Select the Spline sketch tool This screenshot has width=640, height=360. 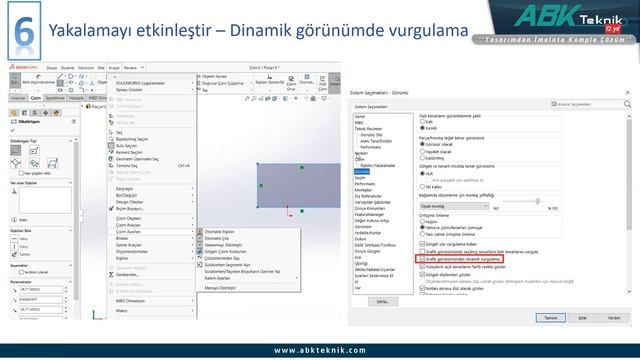coord(81,76)
